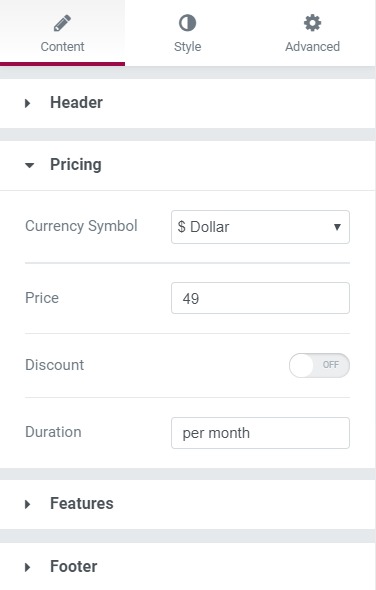
Task: Collapse the Pricing section
Action: point(187,165)
